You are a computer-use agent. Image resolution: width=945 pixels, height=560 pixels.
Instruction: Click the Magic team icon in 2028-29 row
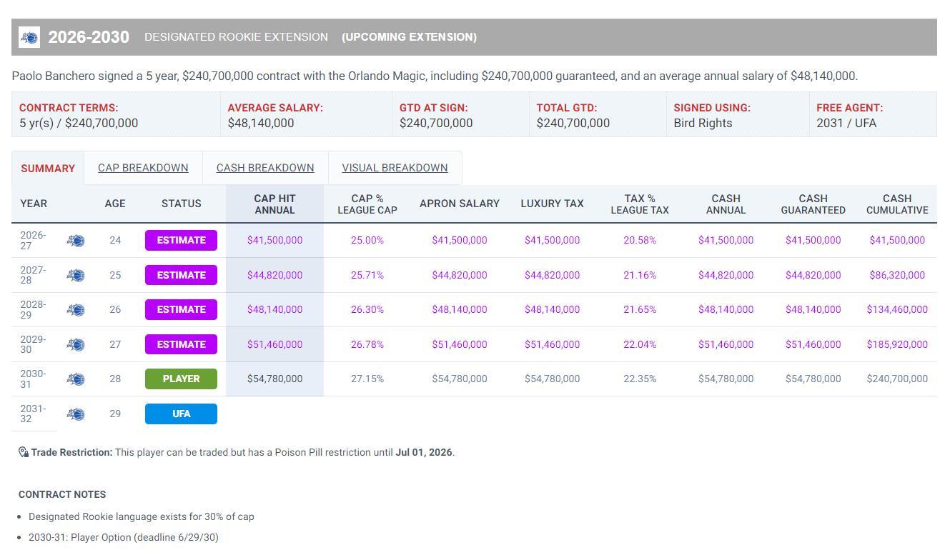(x=76, y=310)
